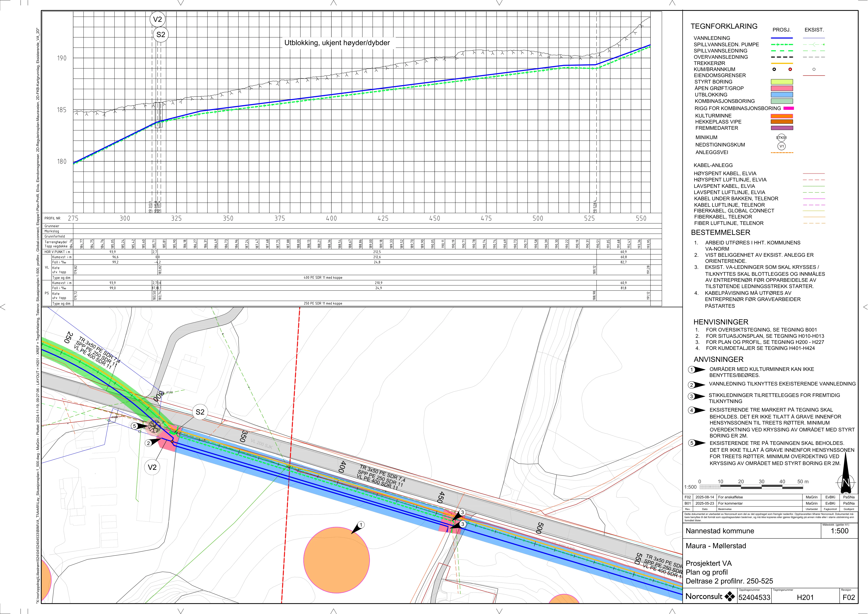Click the NEDSTIGNINGSKUM legend symbol V1

point(781,146)
